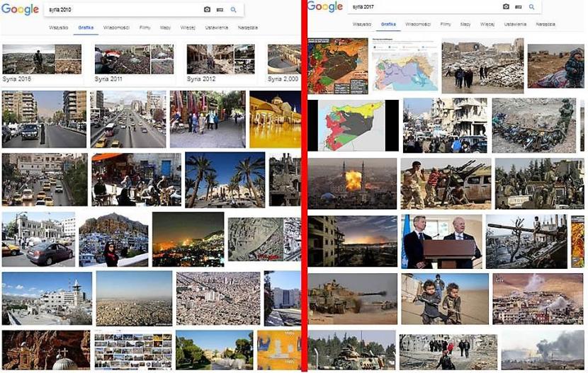This screenshot has width=588, height=373.
Task: Expand the Więcej menu in the left search tabs
Action: tap(188, 28)
